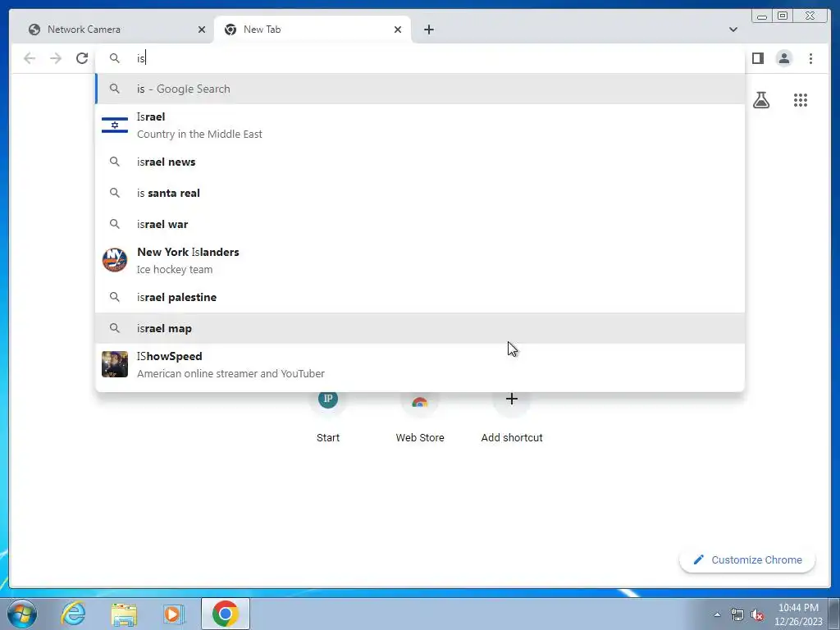This screenshot has width=840, height=630.
Task: Launch Internet Explorer from taskbar
Action: coord(73,614)
